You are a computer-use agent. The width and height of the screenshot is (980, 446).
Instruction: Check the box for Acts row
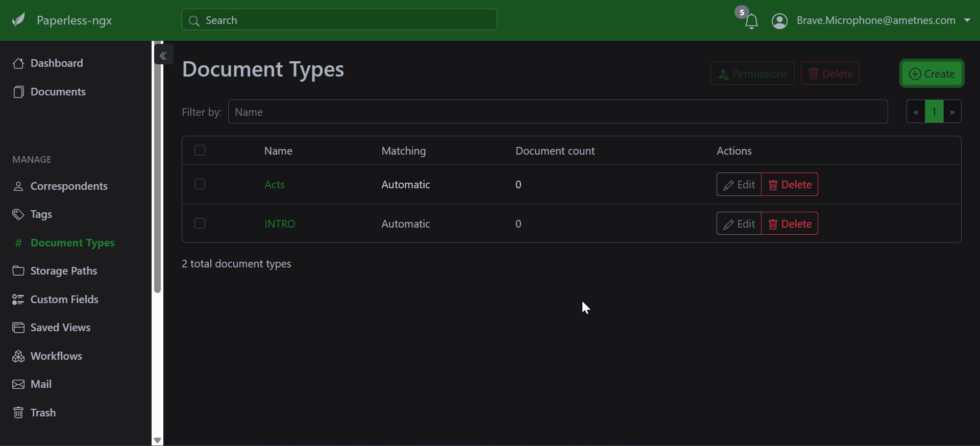[200, 184]
